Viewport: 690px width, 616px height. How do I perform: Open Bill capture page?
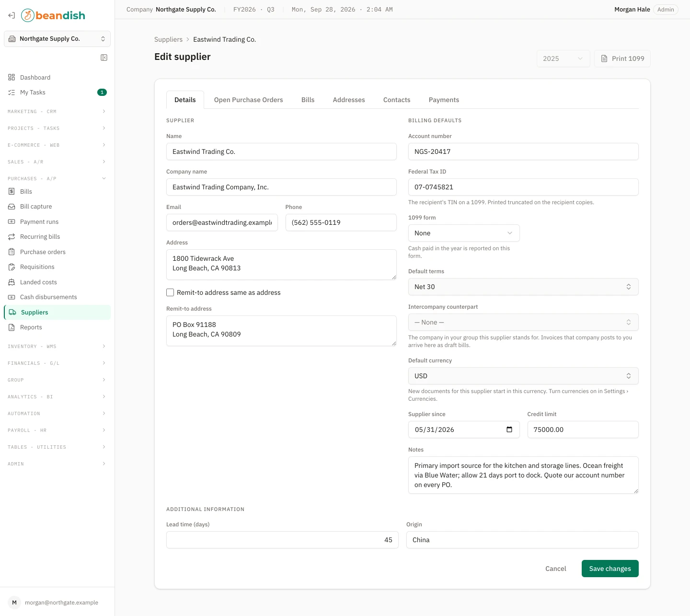click(57, 207)
